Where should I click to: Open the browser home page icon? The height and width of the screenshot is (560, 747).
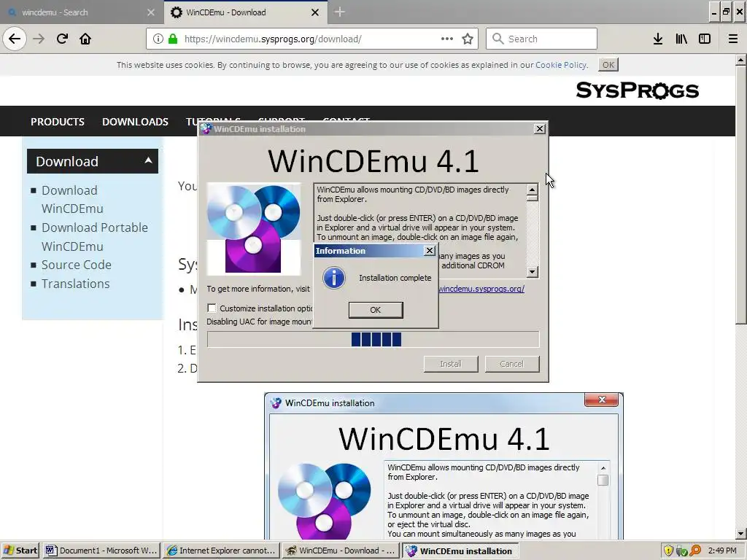85,39
